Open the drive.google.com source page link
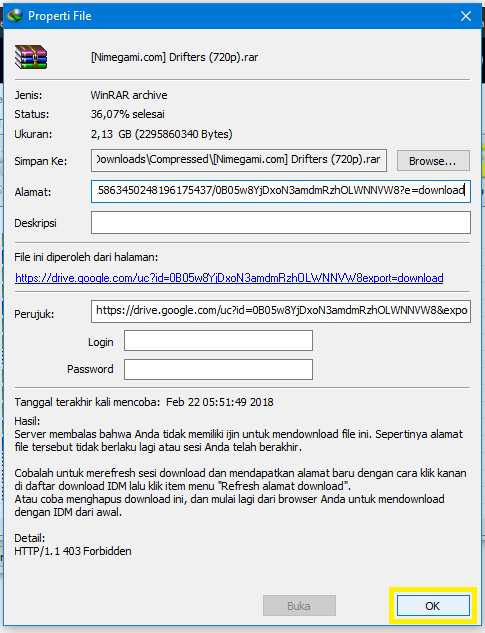The height and width of the screenshot is (633, 485). coord(229,278)
